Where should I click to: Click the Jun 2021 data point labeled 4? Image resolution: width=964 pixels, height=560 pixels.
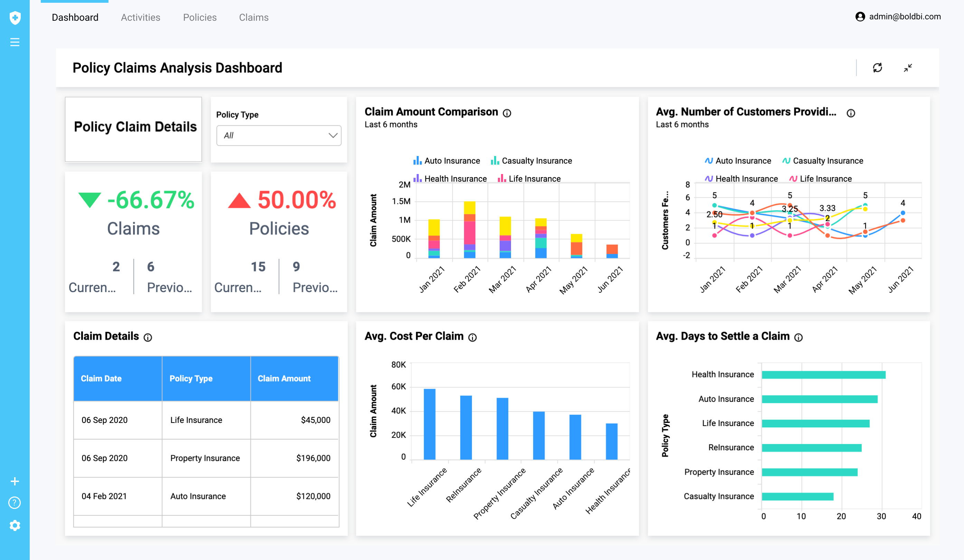903,213
